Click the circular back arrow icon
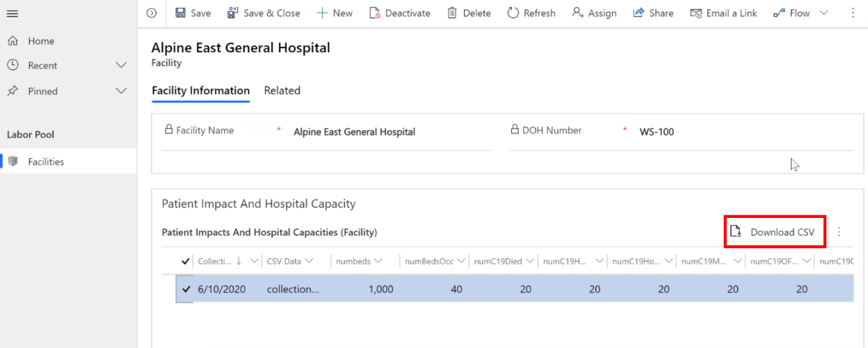868x348 pixels. pos(152,13)
